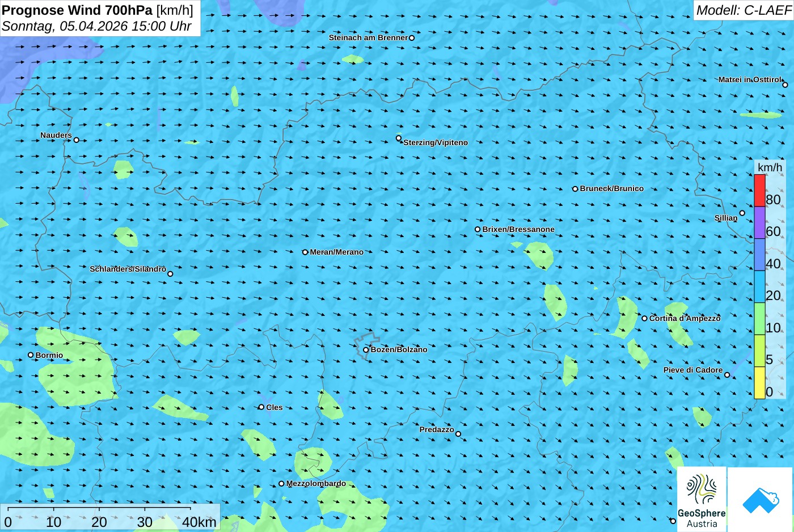The width and height of the screenshot is (794, 532).
Task: Click the 'Cortina d'Ampezzo' label text
Action: click(685, 319)
